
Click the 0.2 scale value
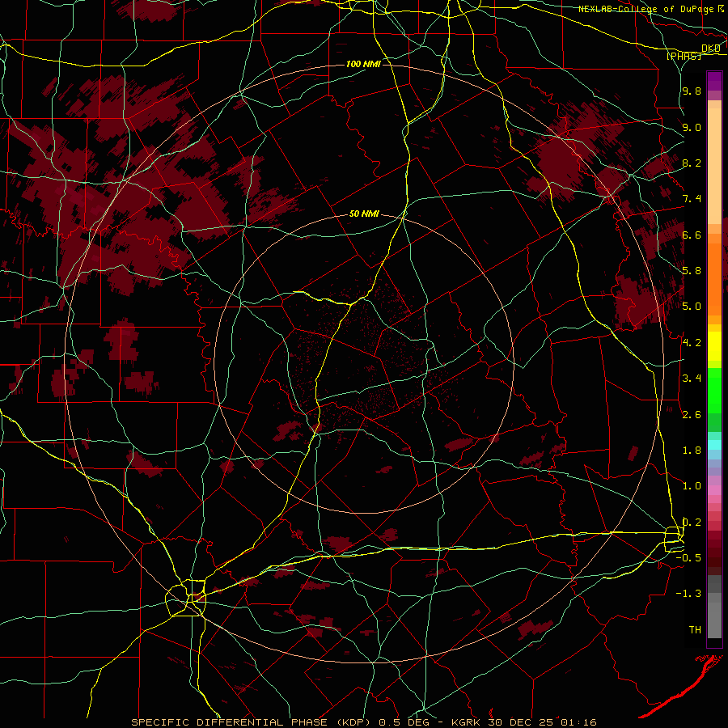(692, 523)
